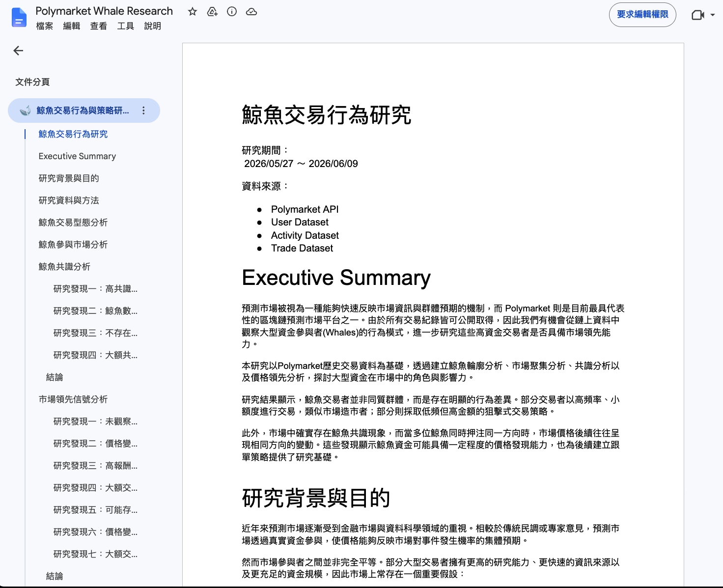Viewport: 723px width, 588px height.
Task: Open outline item 研究發現一：高共識...
Action: coord(95,289)
